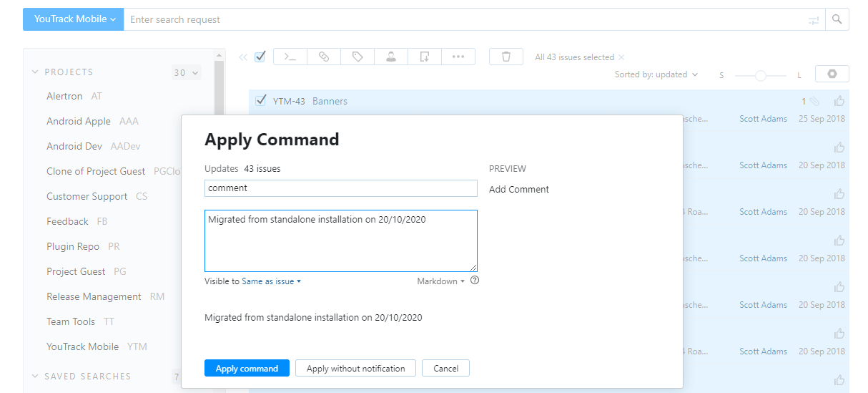Click the trash delete icon
868x393 pixels.
pyautogui.click(x=506, y=57)
